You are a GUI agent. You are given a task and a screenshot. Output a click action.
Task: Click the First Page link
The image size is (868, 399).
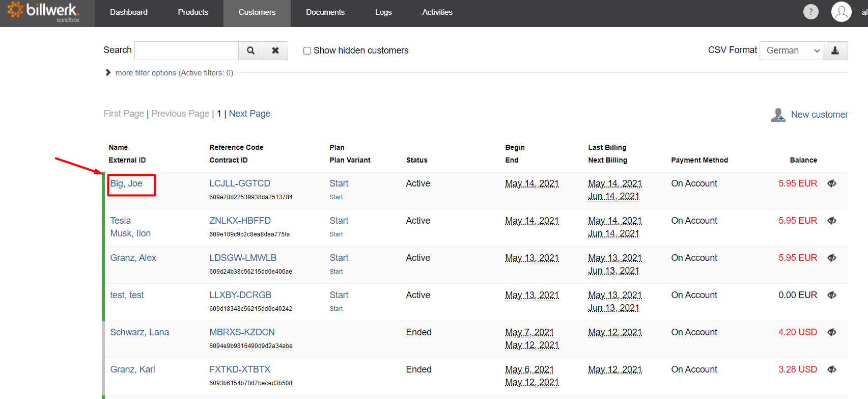click(x=124, y=114)
